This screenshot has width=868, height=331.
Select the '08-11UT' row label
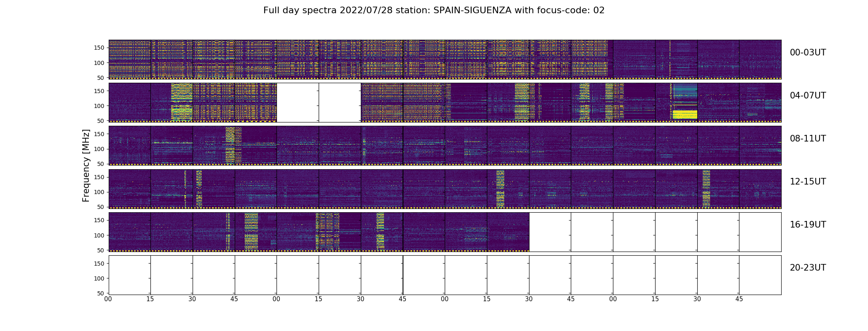click(x=808, y=139)
